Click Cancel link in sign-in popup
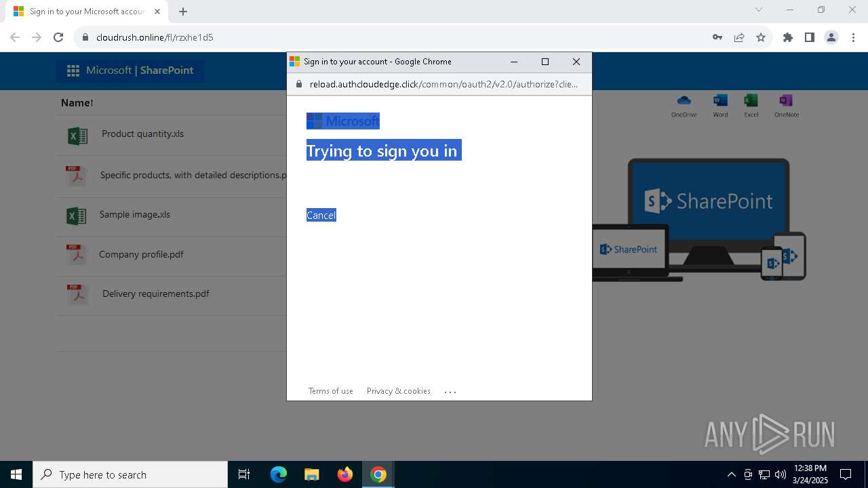Screen dimensions: 868x488 [321, 216]
